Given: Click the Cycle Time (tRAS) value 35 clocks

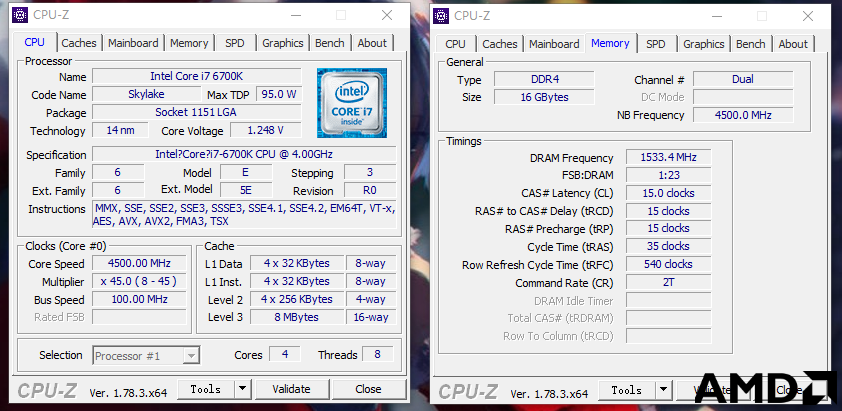Looking at the screenshot, I should (x=669, y=246).
